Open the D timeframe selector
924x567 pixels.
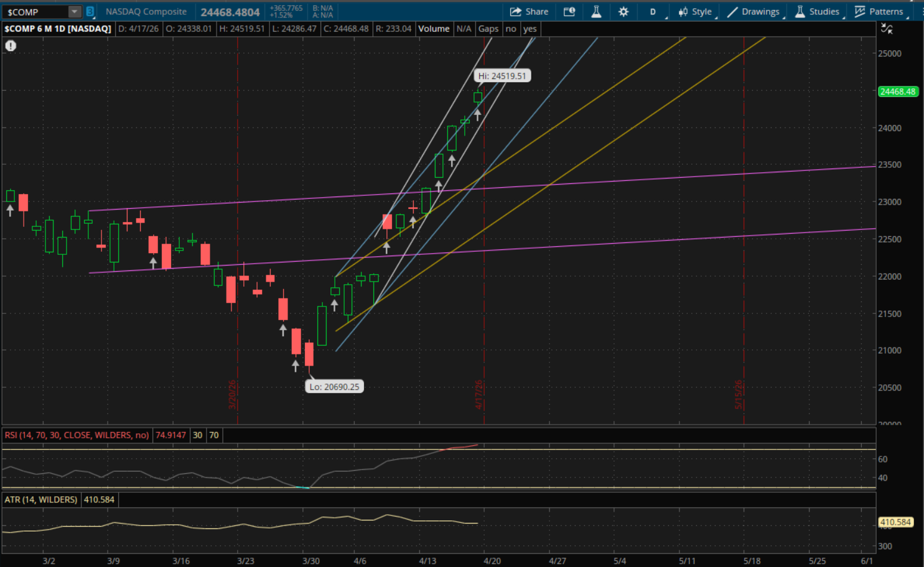(x=653, y=12)
